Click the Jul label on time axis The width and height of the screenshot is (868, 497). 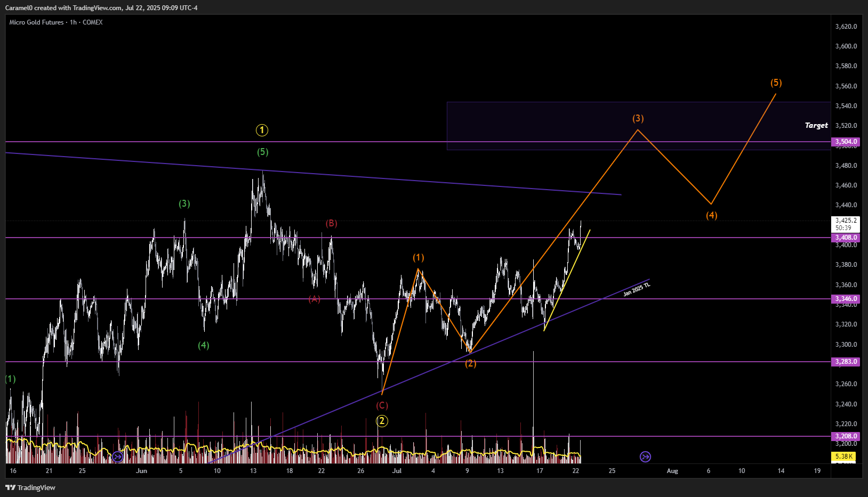click(397, 471)
